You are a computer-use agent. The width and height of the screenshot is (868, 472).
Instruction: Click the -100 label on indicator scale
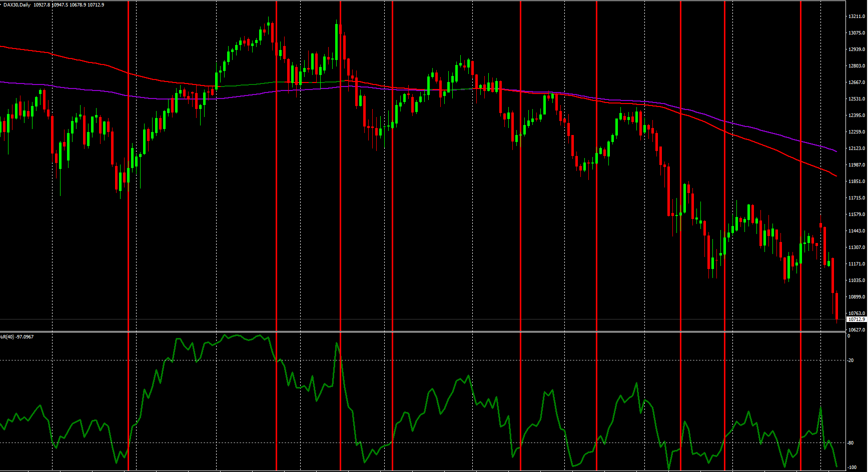coord(852,467)
